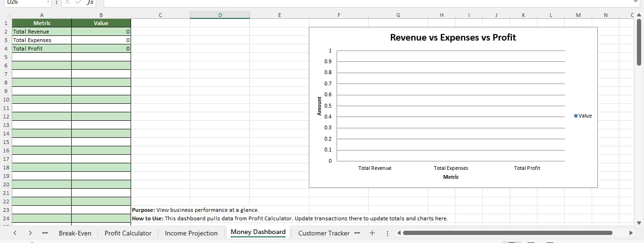Select the Total Revenue cell in column A

pos(41,32)
